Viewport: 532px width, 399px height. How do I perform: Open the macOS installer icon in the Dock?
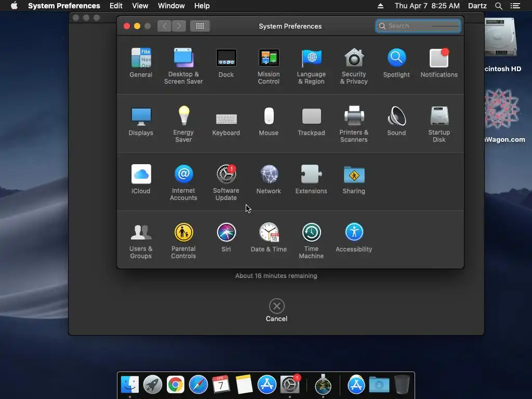pyautogui.click(x=323, y=385)
